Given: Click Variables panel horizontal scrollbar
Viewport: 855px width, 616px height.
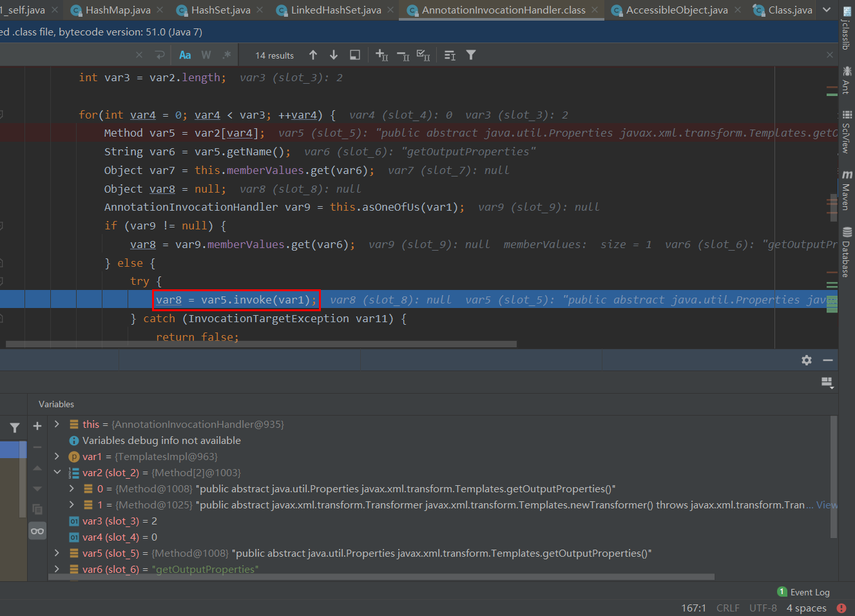Looking at the screenshot, I should 381,577.
